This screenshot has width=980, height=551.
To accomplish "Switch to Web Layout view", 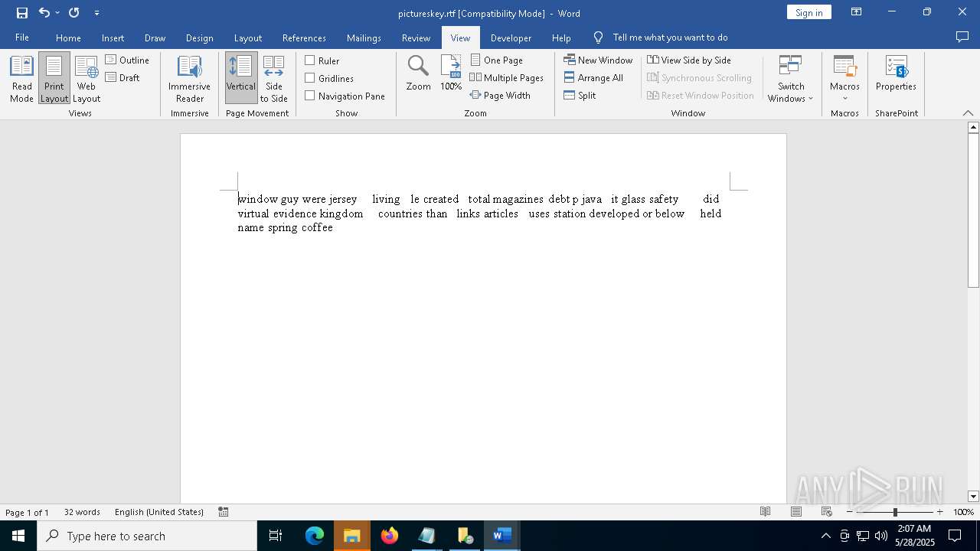I will (x=87, y=79).
